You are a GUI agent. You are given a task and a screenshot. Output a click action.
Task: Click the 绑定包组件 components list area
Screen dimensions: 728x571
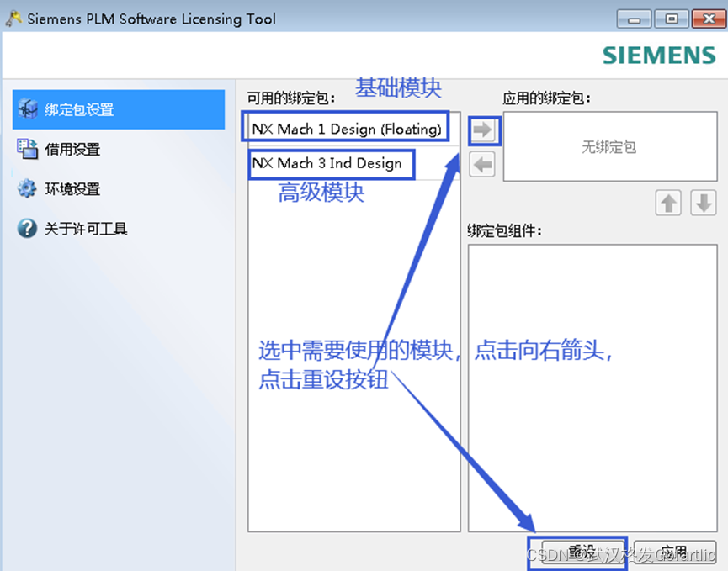(592, 389)
